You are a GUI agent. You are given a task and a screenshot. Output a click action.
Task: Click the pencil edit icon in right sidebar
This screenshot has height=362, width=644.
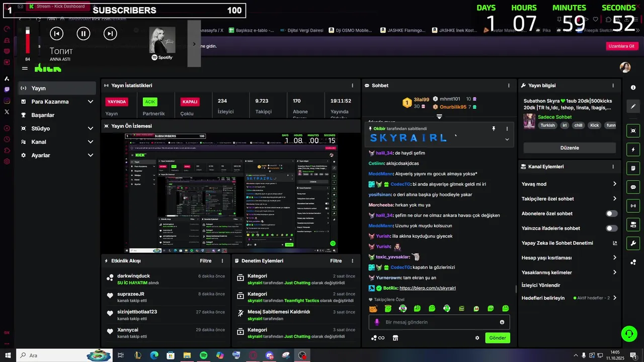point(633,106)
